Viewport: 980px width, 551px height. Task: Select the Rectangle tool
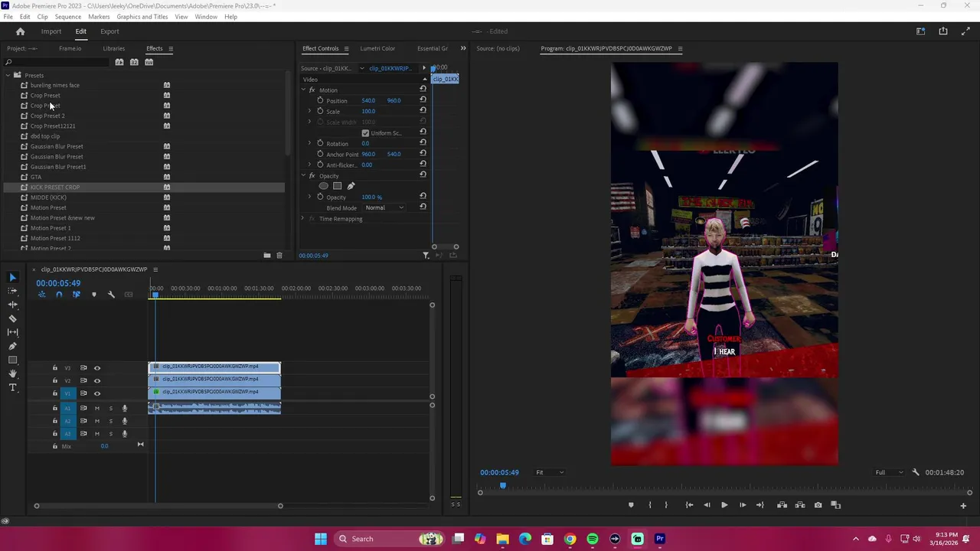(12, 360)
